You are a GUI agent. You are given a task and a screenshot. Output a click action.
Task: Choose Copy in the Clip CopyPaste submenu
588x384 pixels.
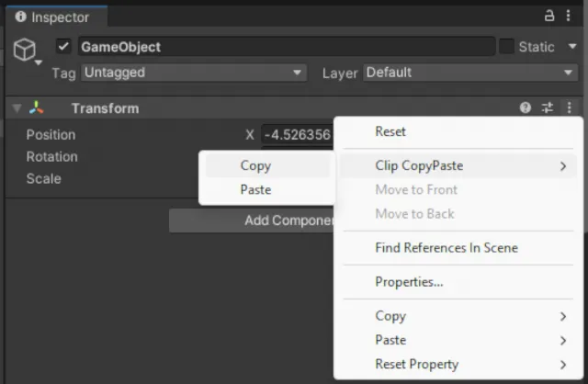[267, 165]
